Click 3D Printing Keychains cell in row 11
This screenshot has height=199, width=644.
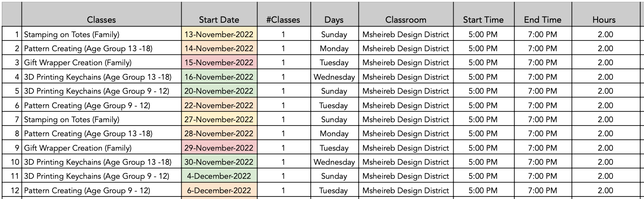point(101,176)
